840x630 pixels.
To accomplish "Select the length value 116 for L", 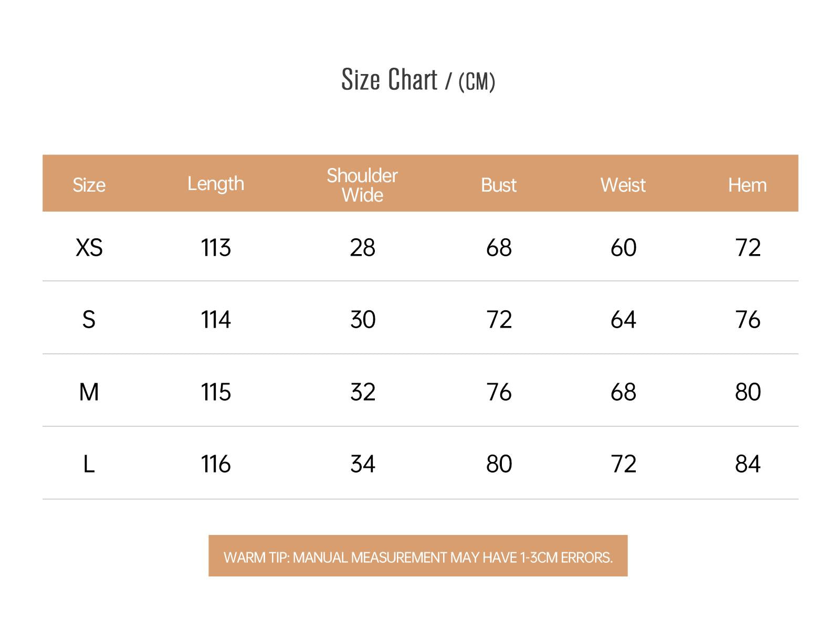I will click(x=216, y=464).
